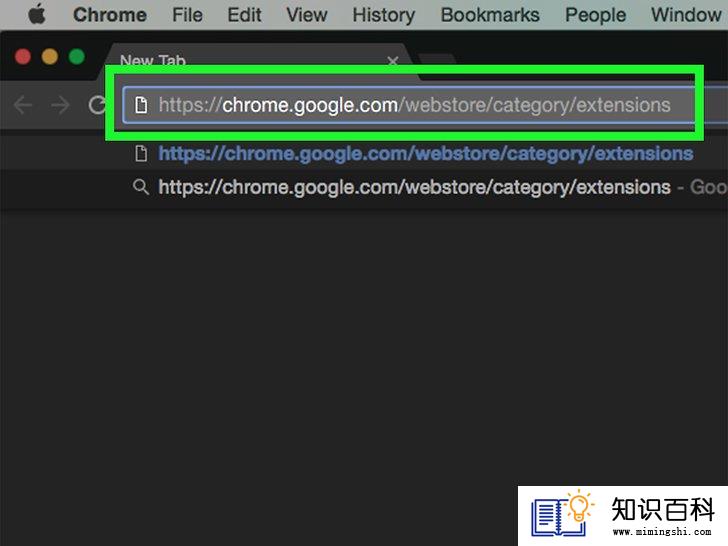The height and width of the screenshot is (546, 728).
Task: Select the blue webstore extensions URL suggestion
Action: pos(426,154)
